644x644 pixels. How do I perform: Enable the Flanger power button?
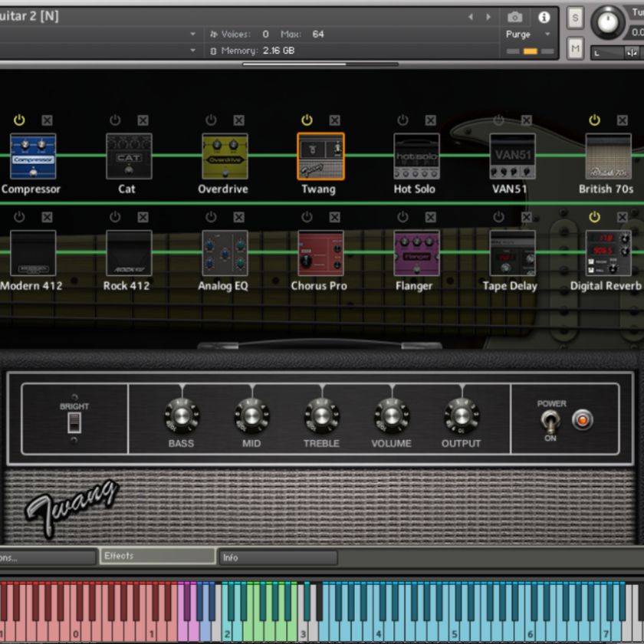pos(403,217)
